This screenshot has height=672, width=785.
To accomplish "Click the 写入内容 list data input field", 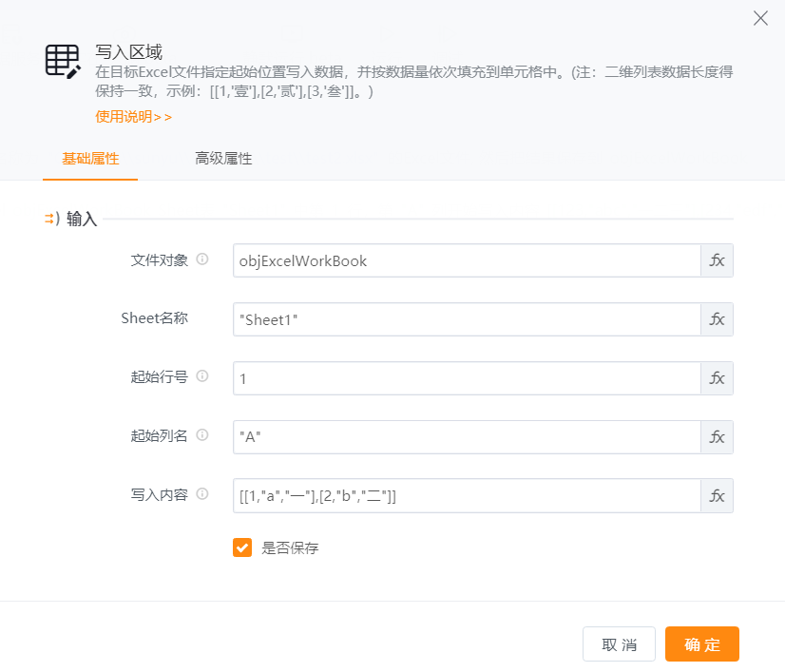I will pyautogui.click(x=467, y=495).
